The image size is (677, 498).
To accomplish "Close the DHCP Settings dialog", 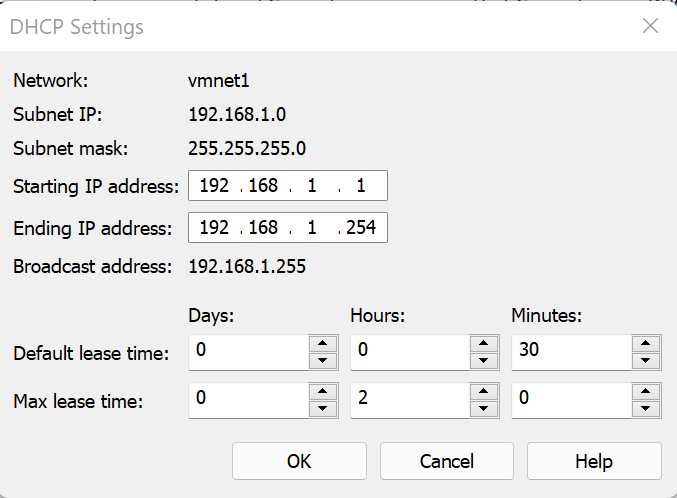I will pyautogui.click(x=650, y=27).
